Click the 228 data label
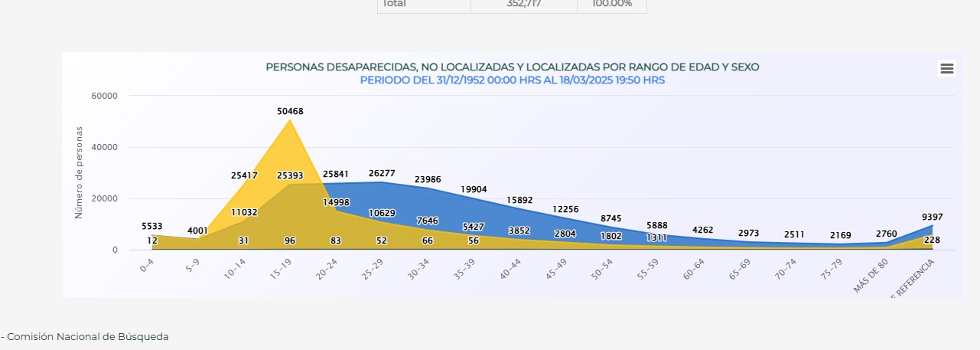980x350 pixels. point(932,240)
